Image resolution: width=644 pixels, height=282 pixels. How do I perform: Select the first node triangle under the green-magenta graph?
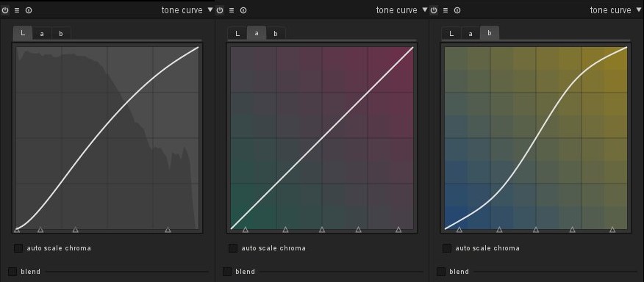click(x=246, y=230)
